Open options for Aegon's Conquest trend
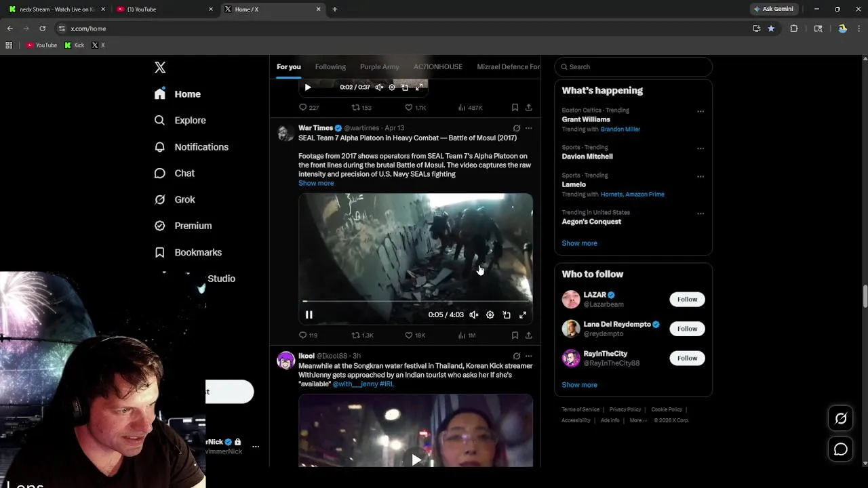 tap(701, 213)
